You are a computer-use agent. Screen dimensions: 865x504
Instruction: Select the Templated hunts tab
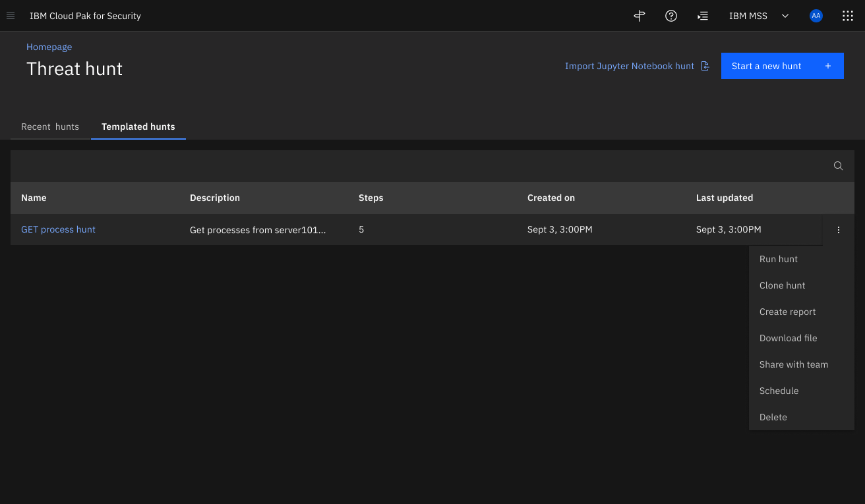(138, 126)
